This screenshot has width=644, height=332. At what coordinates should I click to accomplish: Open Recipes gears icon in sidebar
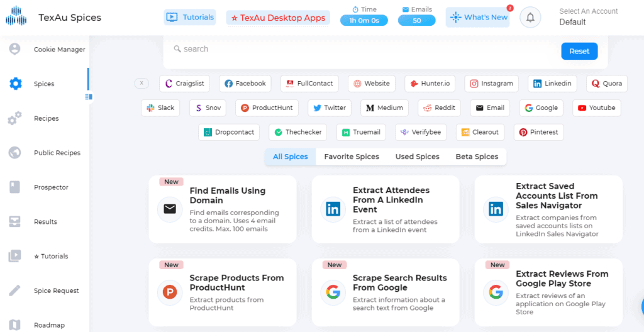point(15,118)
